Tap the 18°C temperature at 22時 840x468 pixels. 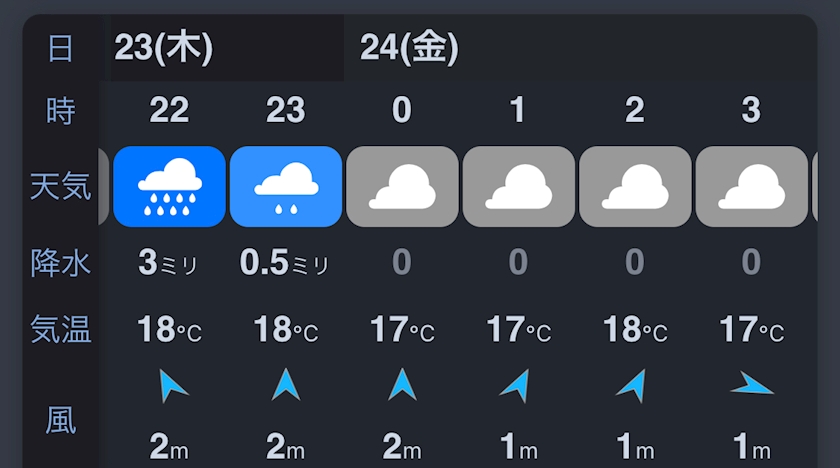(169, 329)
